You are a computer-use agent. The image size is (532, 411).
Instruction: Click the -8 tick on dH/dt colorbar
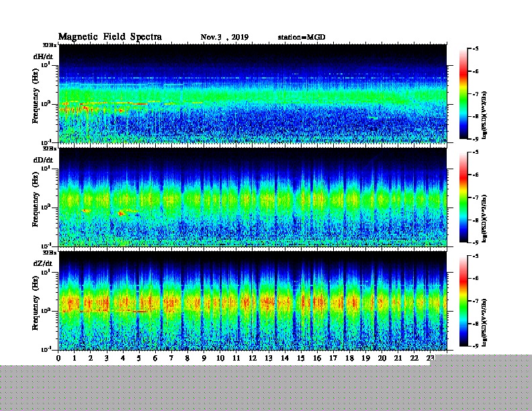click(476, 116)
